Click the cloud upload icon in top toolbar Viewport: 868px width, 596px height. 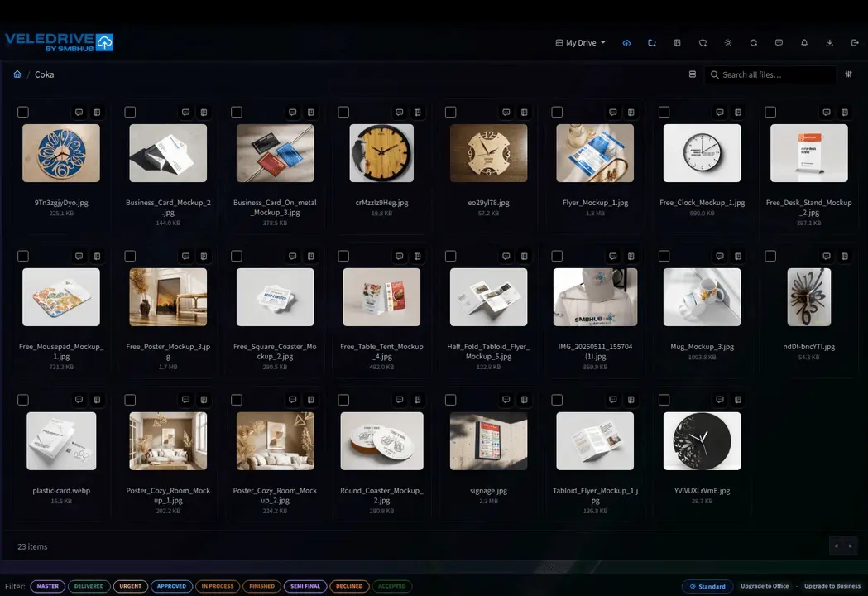click(626, 43)
